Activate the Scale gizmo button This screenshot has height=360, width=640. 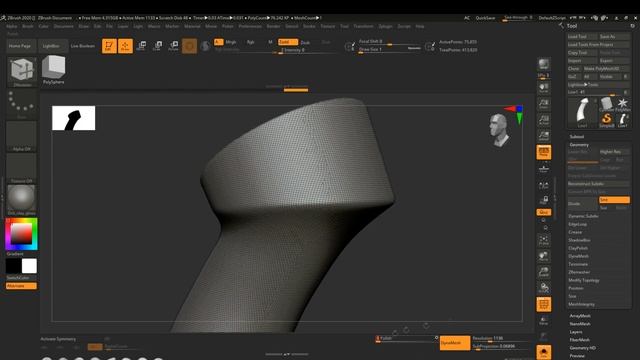point(158,46)
